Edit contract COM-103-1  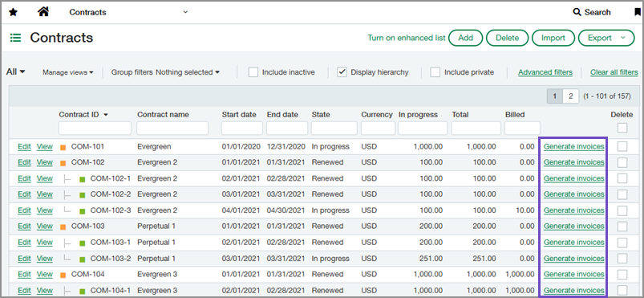24,243
